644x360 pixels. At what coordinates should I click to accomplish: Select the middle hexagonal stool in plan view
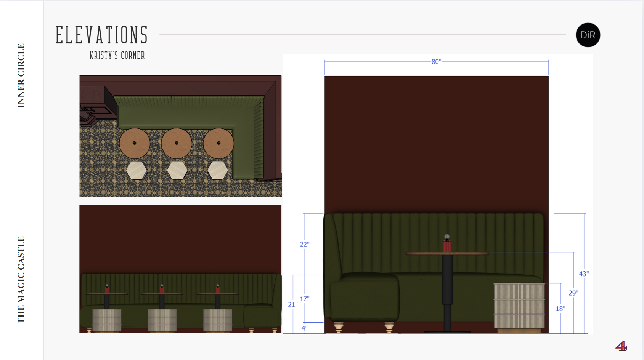click(x=177, y=170)
